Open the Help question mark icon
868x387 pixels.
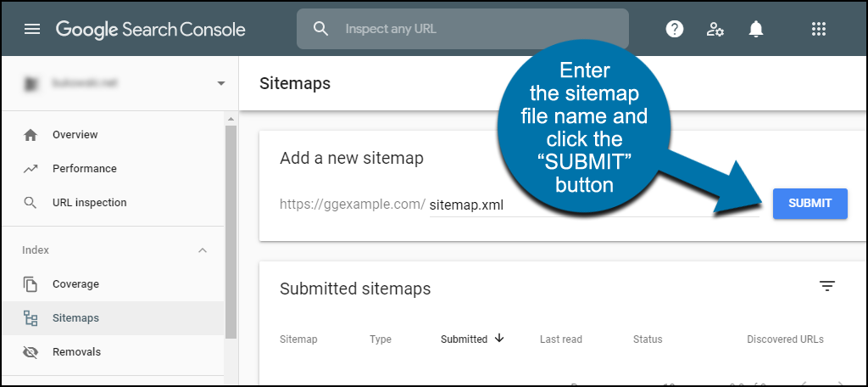674,29
